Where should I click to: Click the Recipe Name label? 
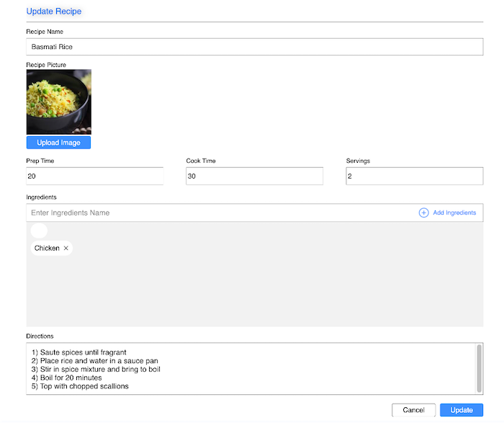coord(45,32)
